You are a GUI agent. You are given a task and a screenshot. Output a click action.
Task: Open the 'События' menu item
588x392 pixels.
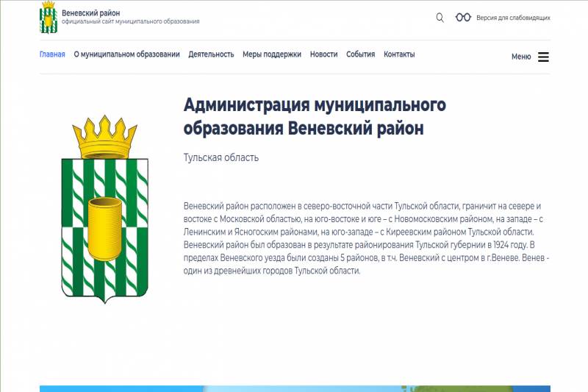click(x=360, y=54)
